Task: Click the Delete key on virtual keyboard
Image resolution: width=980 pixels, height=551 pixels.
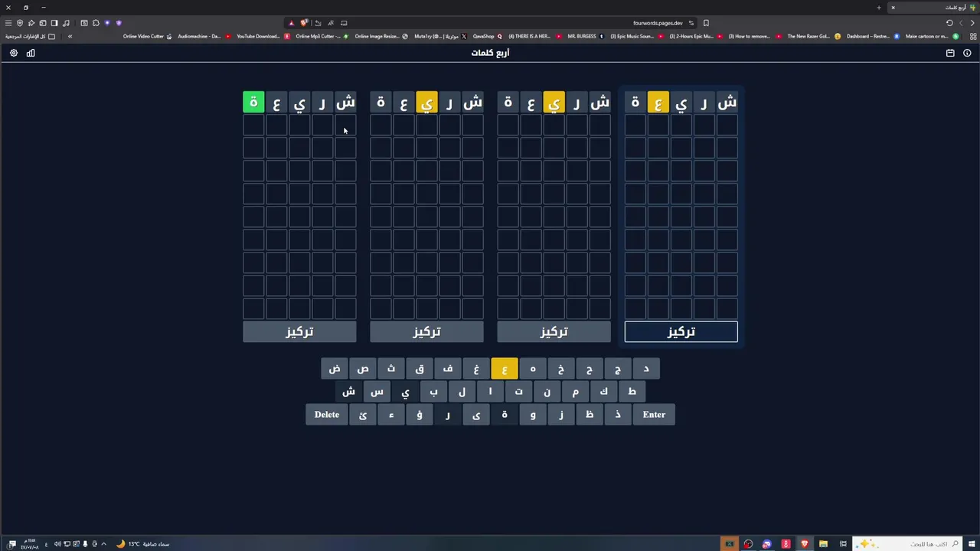Action: (x=327, y=415)
